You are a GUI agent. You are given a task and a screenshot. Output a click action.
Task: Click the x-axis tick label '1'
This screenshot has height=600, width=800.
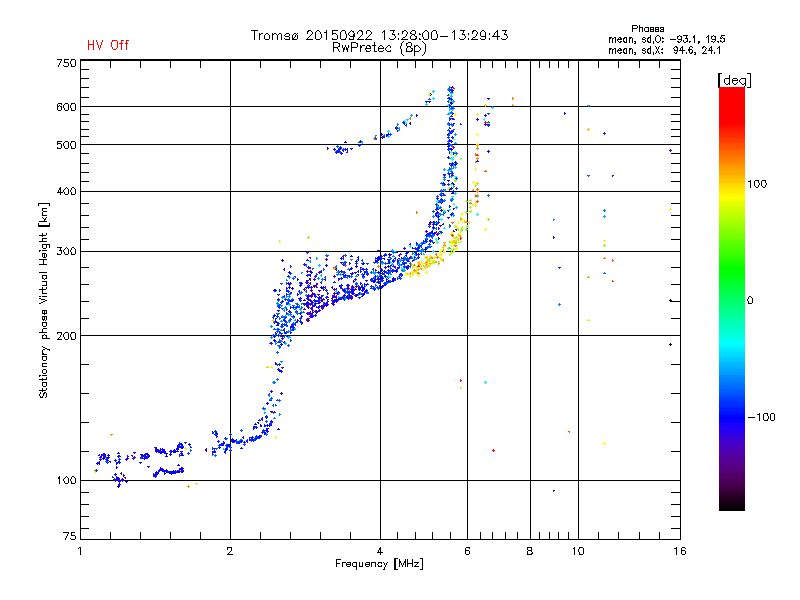click(x=80, y=551)
